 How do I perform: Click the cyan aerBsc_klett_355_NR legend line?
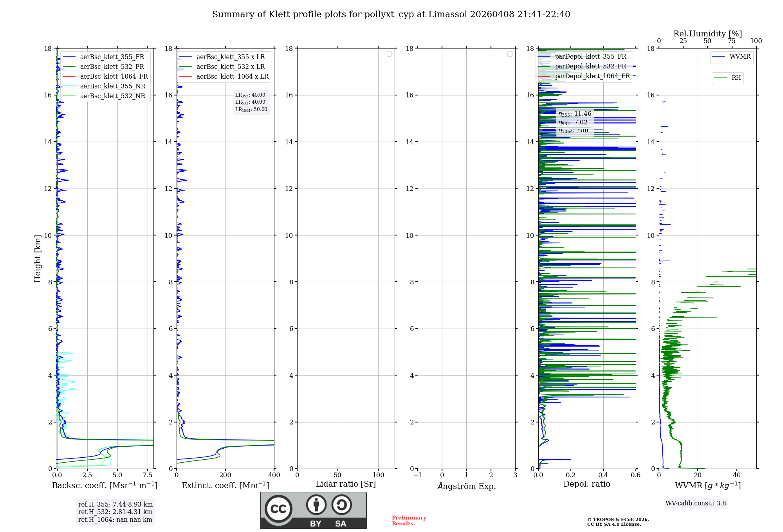tap(69, 86)
